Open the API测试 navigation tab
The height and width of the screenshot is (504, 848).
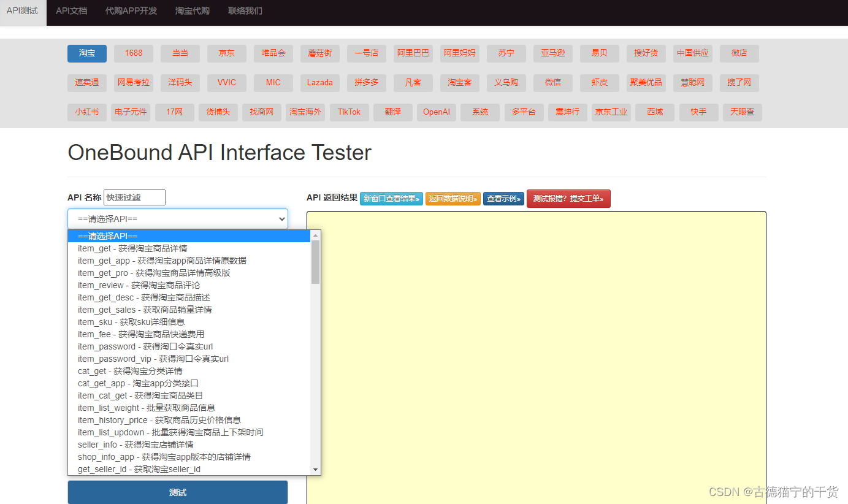pyautogui.click(x=23, y=12)
